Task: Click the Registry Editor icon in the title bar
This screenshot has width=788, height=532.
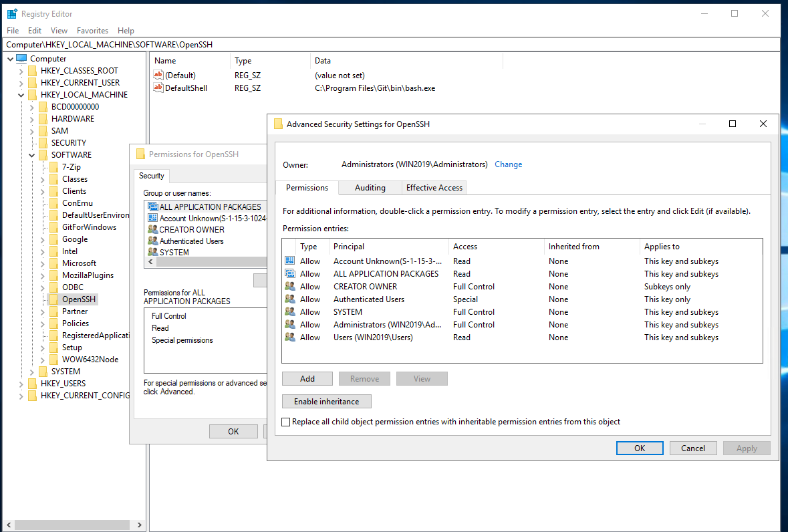Action: tap(11, 13)
